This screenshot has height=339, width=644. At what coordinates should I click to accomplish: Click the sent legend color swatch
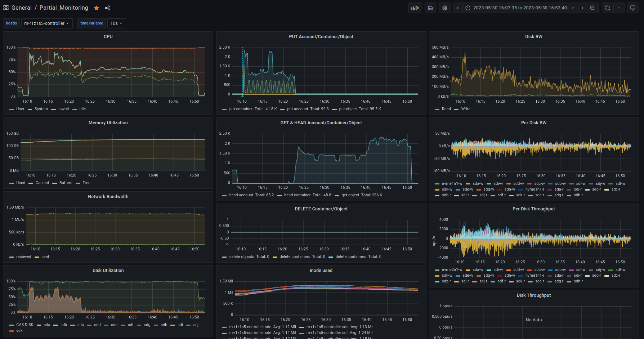(37, 257)
